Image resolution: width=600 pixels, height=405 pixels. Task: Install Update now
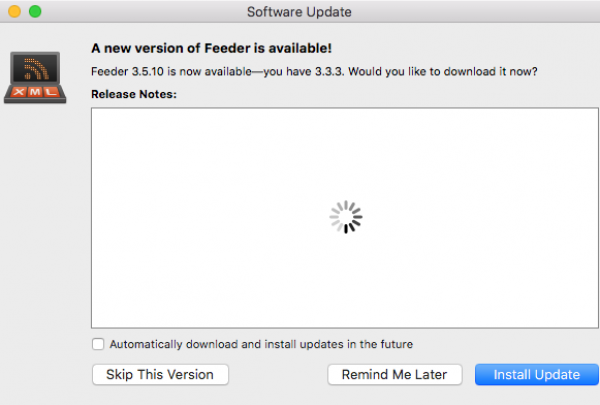pos(536,374)
